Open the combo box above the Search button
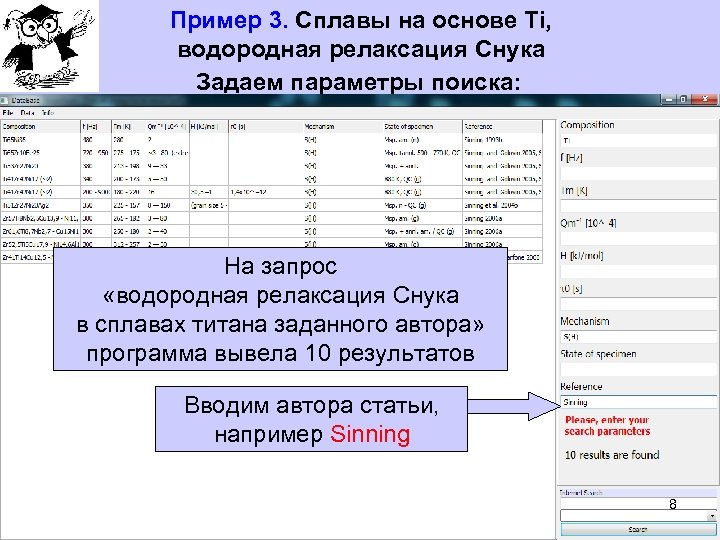 638,516
